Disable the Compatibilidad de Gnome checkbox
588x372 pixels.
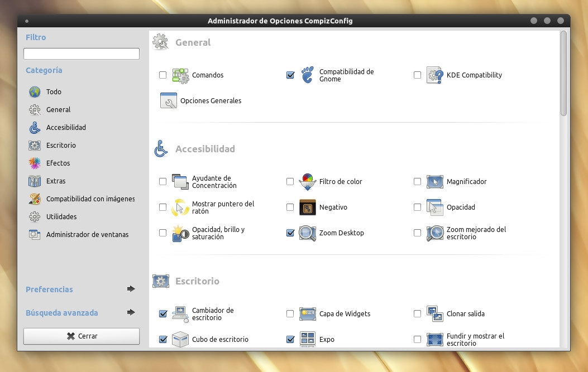point(290,75)
